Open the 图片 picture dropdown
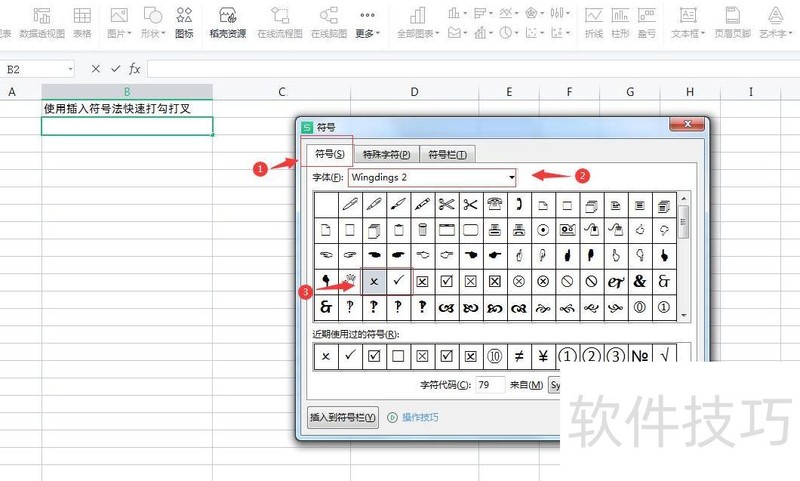This screenshot has height=481, width=800. point(119,23)
